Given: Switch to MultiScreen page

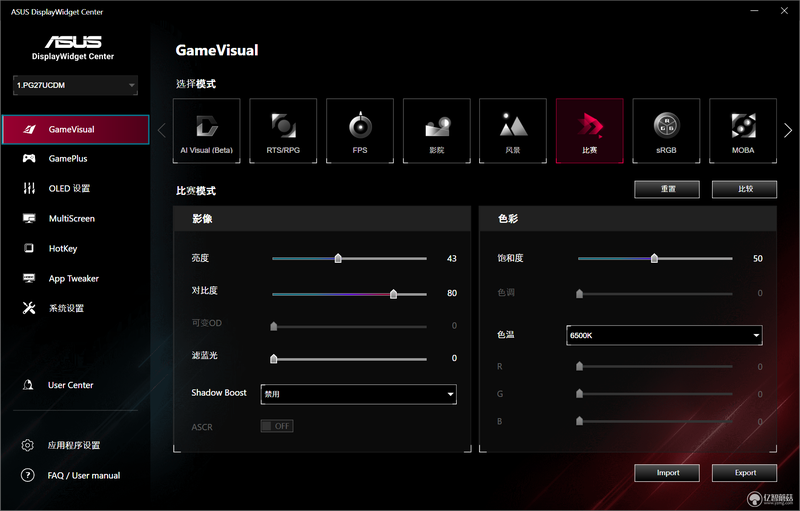Looking at the screenshot, I should 71,218.
